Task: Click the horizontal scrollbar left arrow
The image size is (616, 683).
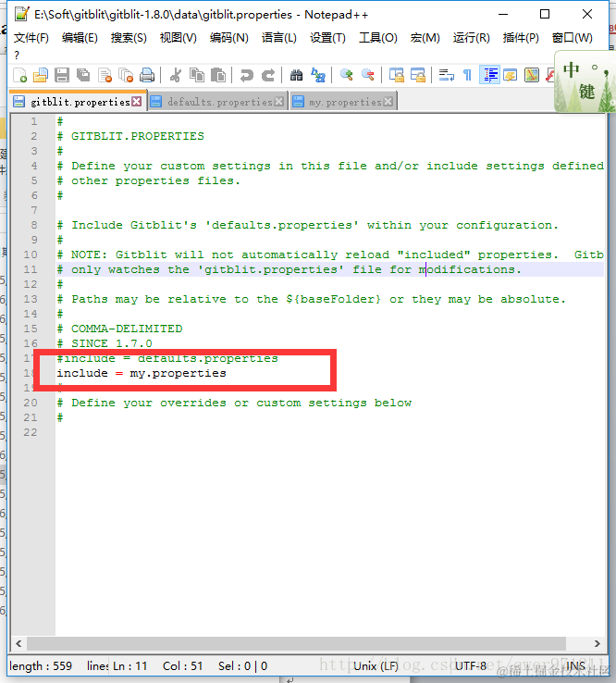Action: point(18,643)
